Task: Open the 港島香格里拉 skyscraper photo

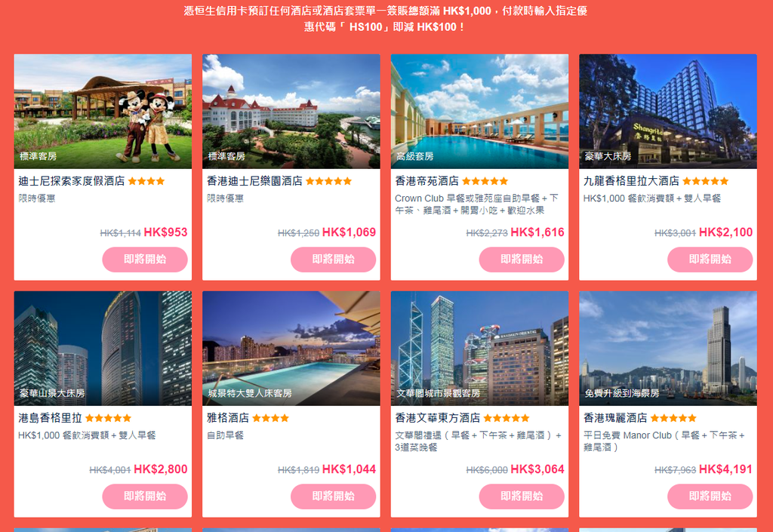Action: (x=103, y=349)
